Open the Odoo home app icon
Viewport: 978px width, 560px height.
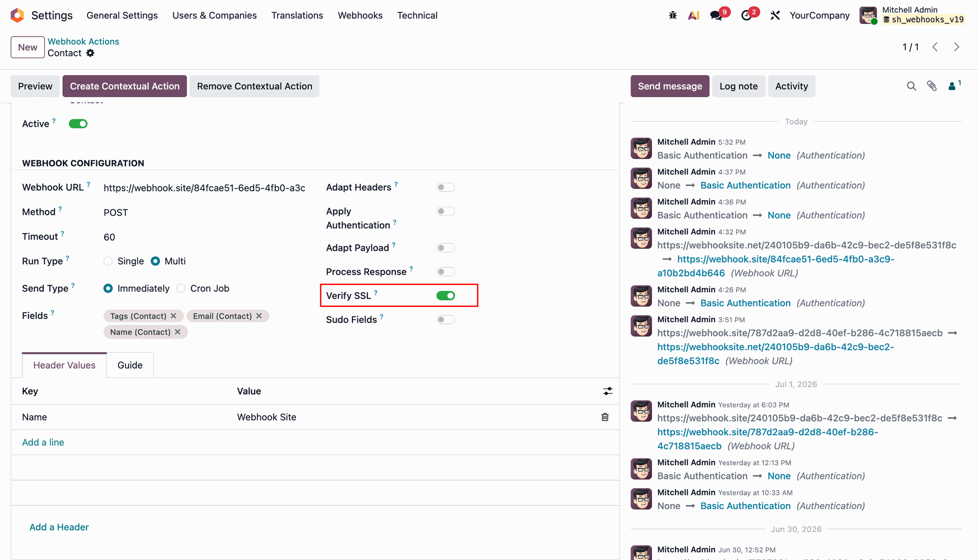17,15
